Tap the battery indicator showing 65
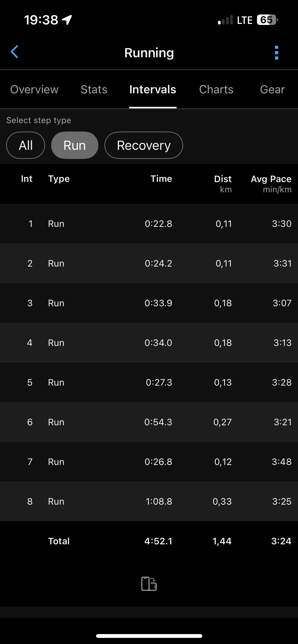The image size is (298, 644). (x=267, y=20)
